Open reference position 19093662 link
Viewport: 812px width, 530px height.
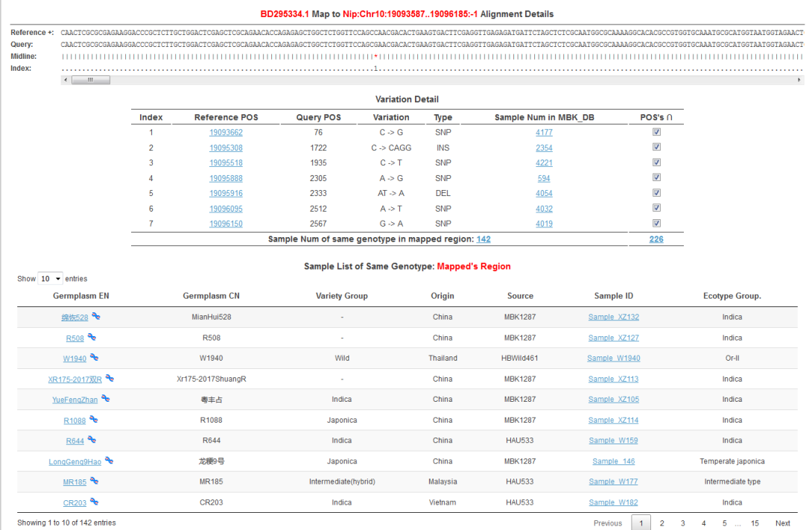[226, 133]
